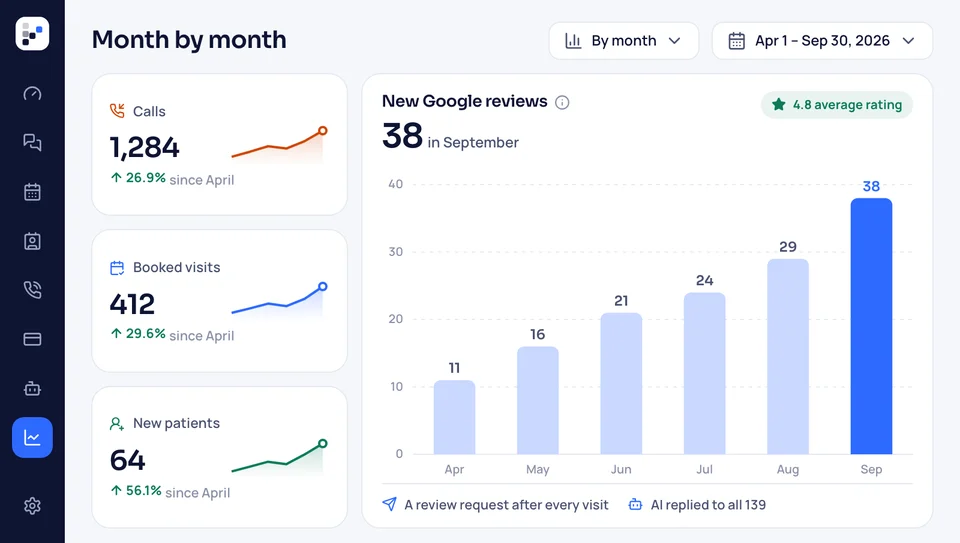The image size is (960, 543).
Task: Open the AI robot icon in sidebar
Action: [32, 388]
